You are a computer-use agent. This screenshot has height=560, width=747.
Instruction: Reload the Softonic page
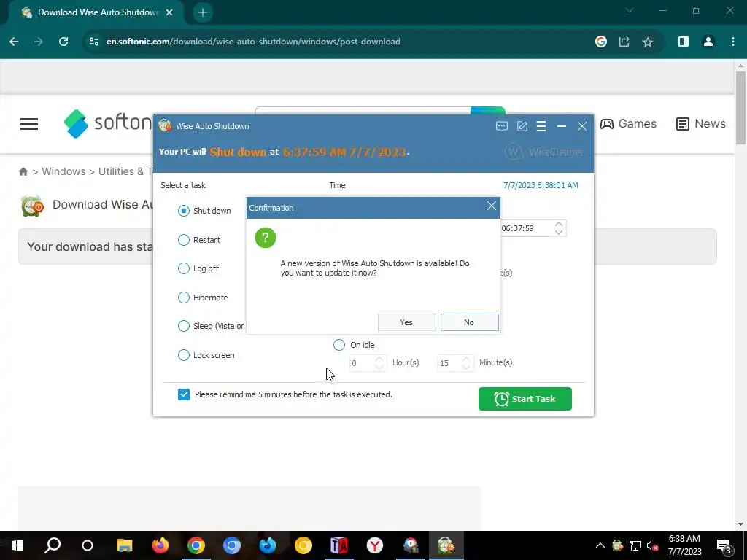[63, 42]
